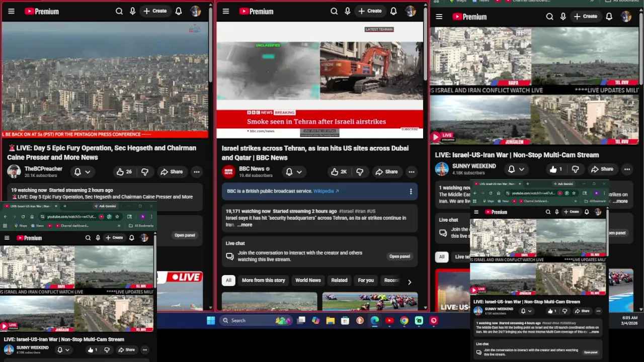The width and height of the screenshot is (644, 362).
Task: Click Create in the BBC News window
Action: pos(370,11)
